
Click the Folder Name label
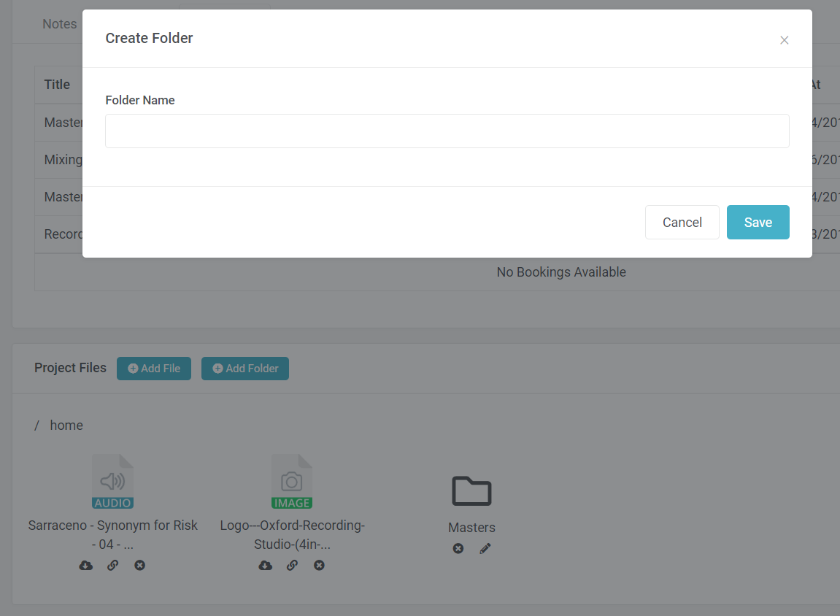pos(140,100)
